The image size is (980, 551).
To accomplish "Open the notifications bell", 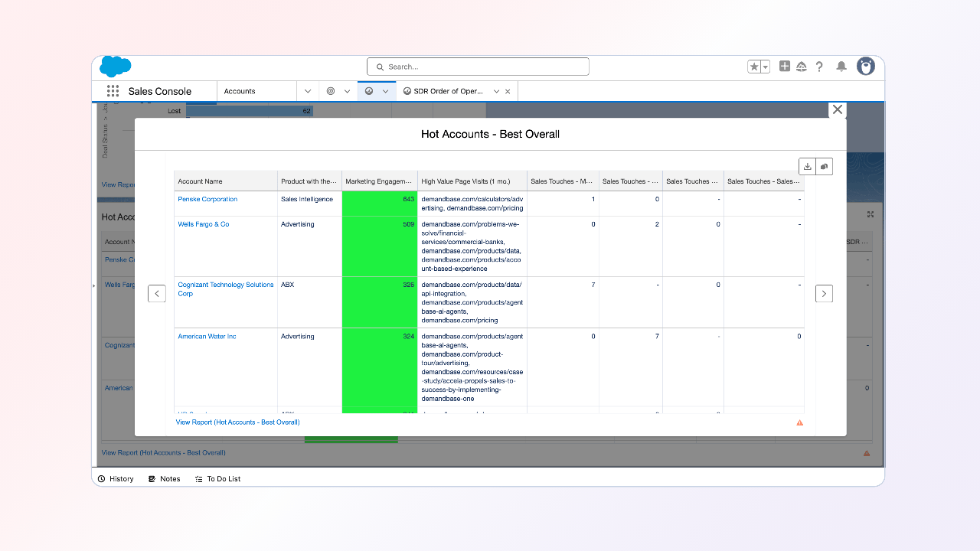I will (841, 67).
